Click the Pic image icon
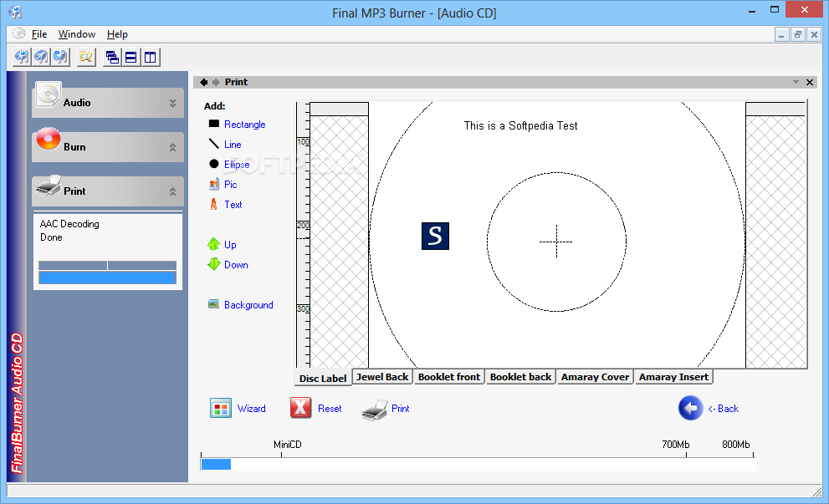 213,184
